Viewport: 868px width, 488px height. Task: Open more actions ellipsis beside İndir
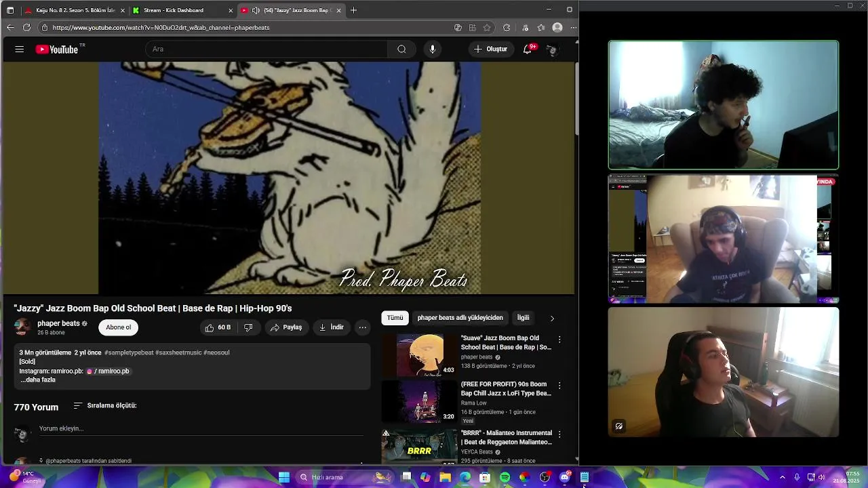[x=363, y=327]
